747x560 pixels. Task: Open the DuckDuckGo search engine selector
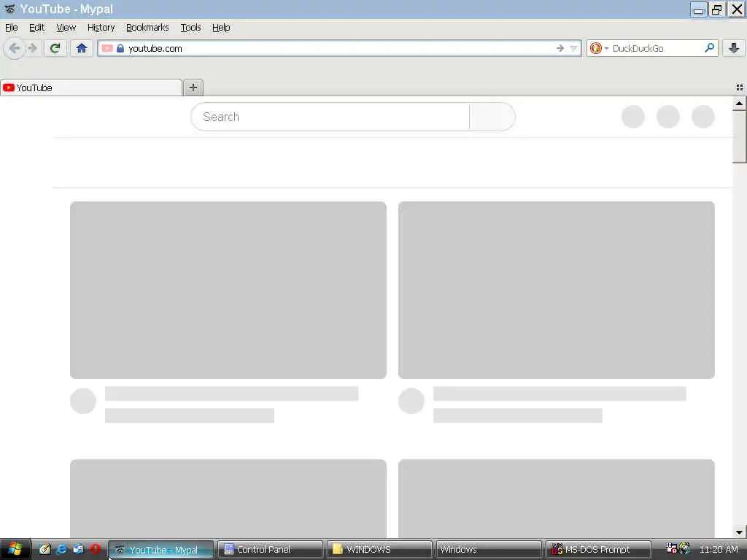tap(599, 48)
